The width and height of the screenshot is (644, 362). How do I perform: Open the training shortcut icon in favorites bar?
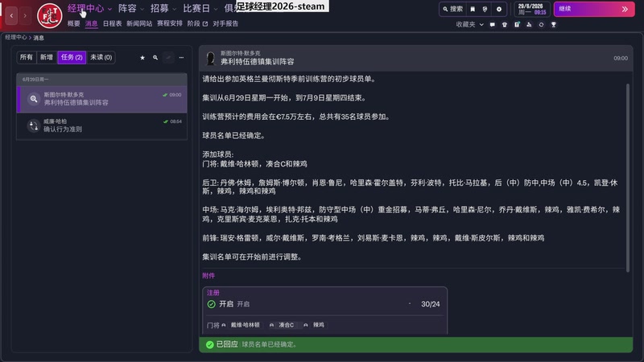[529, 25]
